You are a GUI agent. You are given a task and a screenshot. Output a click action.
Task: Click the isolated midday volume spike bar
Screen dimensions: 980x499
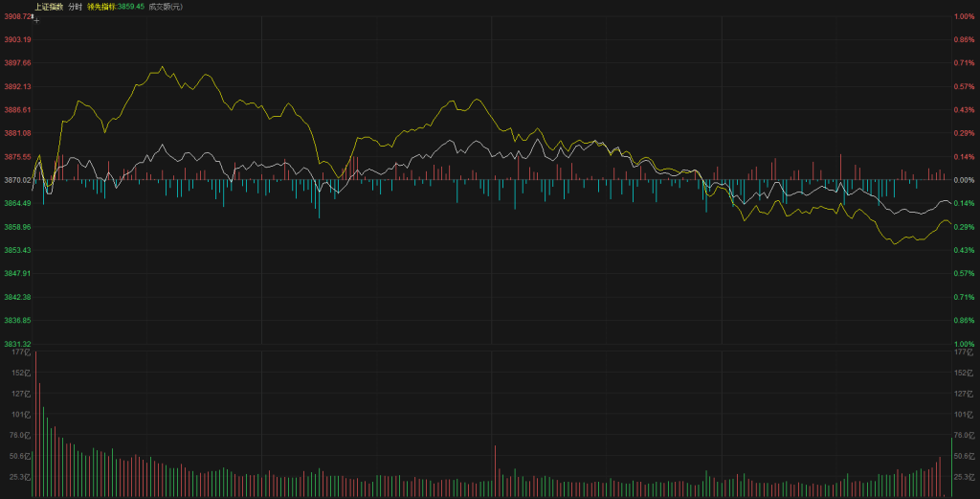pyautogui.click(x=495, y=471)
